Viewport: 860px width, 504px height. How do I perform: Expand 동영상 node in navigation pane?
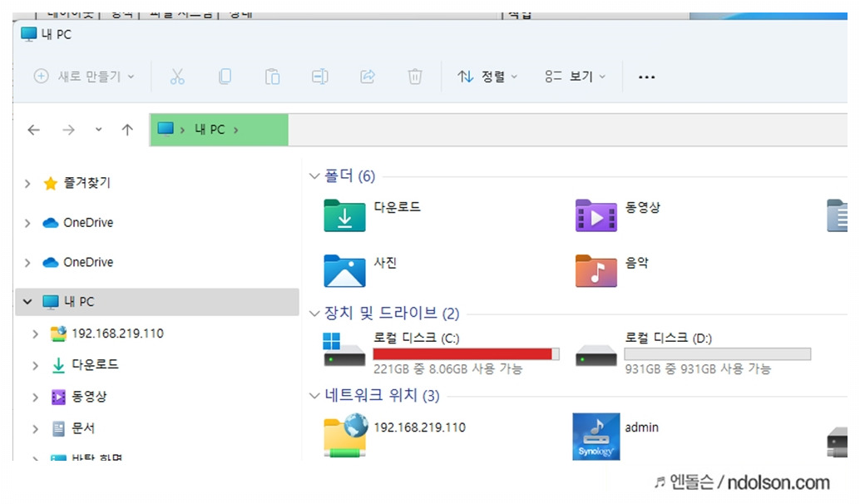coord(36,397)
